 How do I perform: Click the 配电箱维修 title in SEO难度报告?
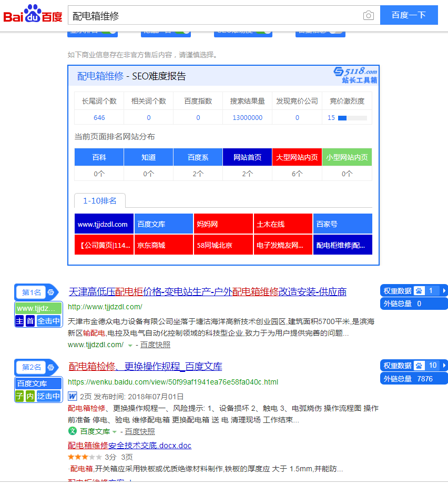(100, 76)
